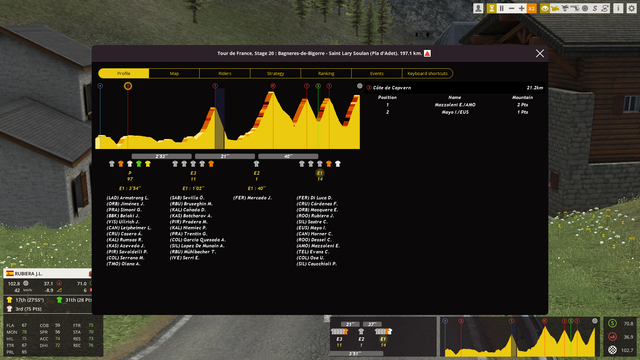Select the E1 group in bottom mini panel
Image resolution: width=640 pixels, height=360 pixels.
pos(383,337)
